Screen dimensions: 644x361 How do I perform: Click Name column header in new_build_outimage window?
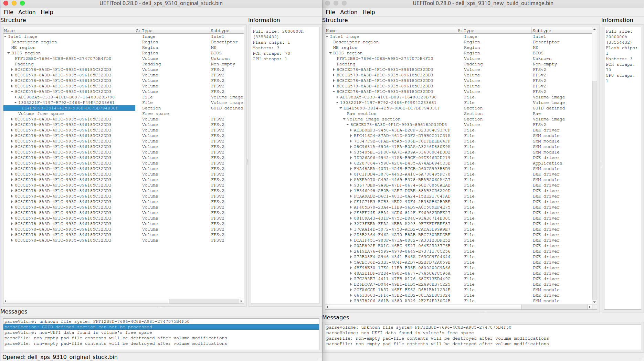pyautogui.click(x=391, y=31)
